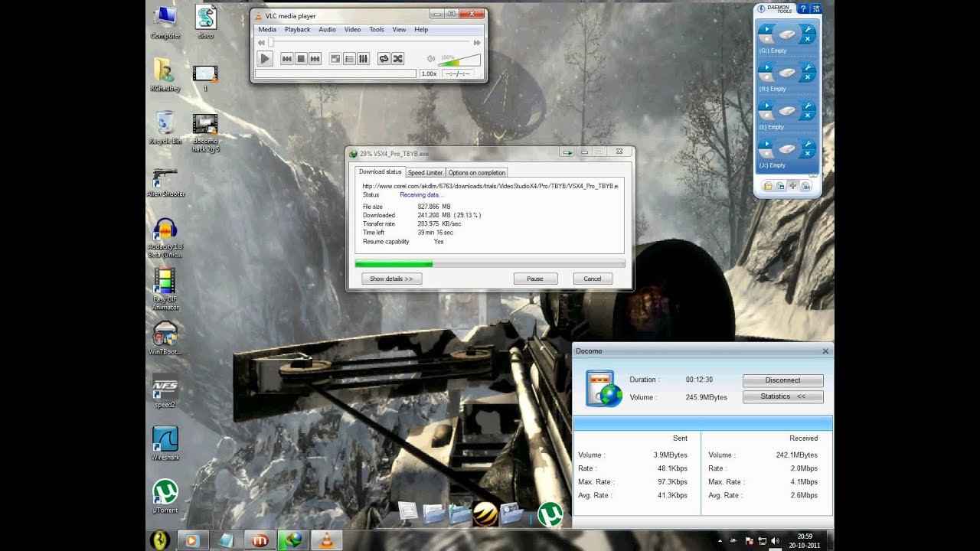Remove drive J: with X icon
The width and height of the screenshot is (980, 551).
point(808,153)
